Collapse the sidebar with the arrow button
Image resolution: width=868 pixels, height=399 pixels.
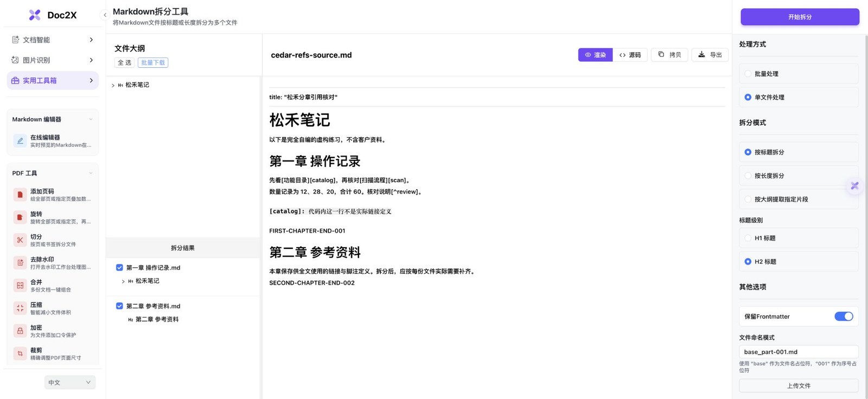coord(105,15)
